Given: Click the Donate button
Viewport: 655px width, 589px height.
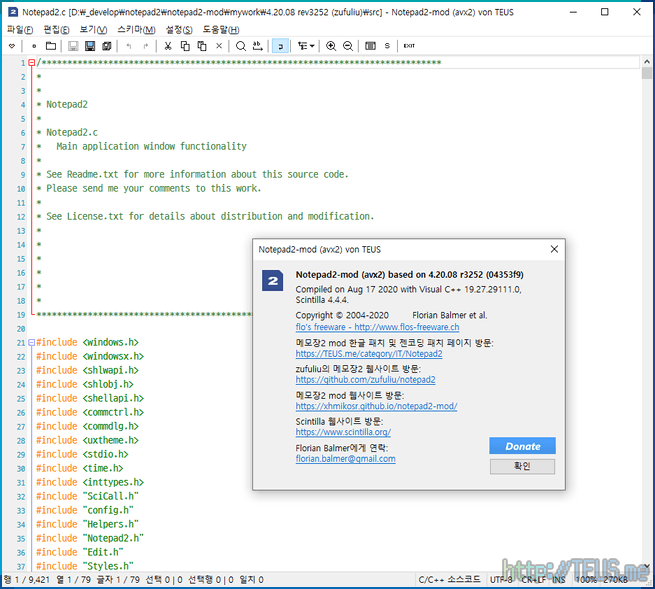Looking at the screenshot, I should coord(522,446).
